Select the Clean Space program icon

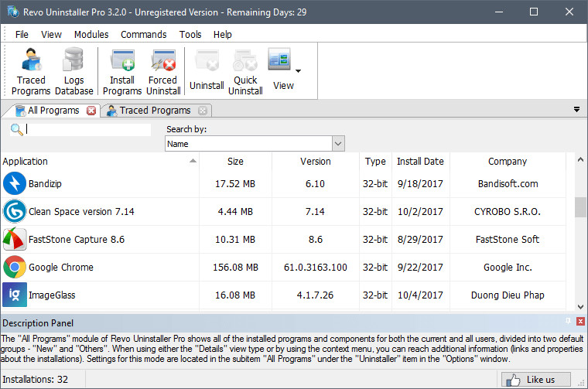[x=15, y=211]
